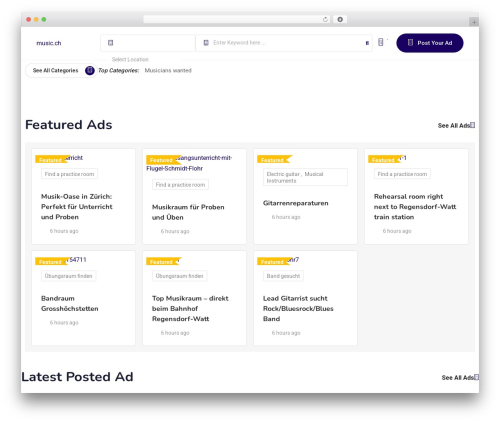Click the Band gesucht tag
Viewport: 500px width, 423px height.
click(x=283, y=276)
